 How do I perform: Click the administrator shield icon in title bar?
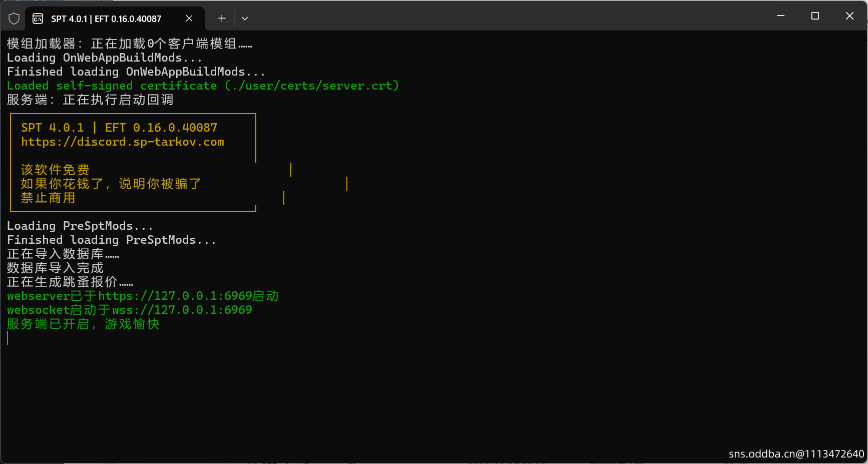(x=14, y=19)
